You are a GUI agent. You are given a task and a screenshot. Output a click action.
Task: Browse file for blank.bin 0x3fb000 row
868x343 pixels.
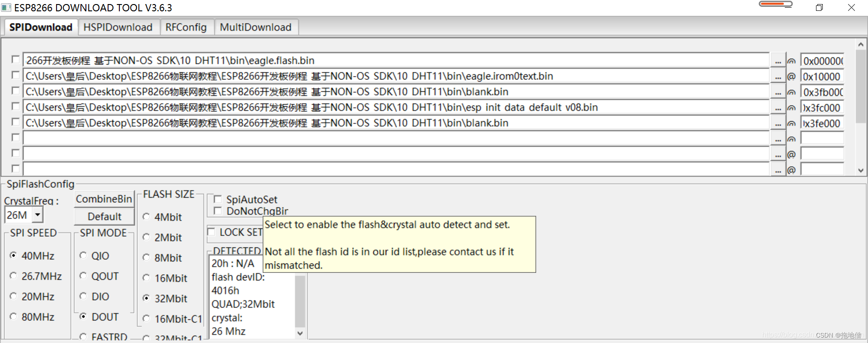pos(778,92)
